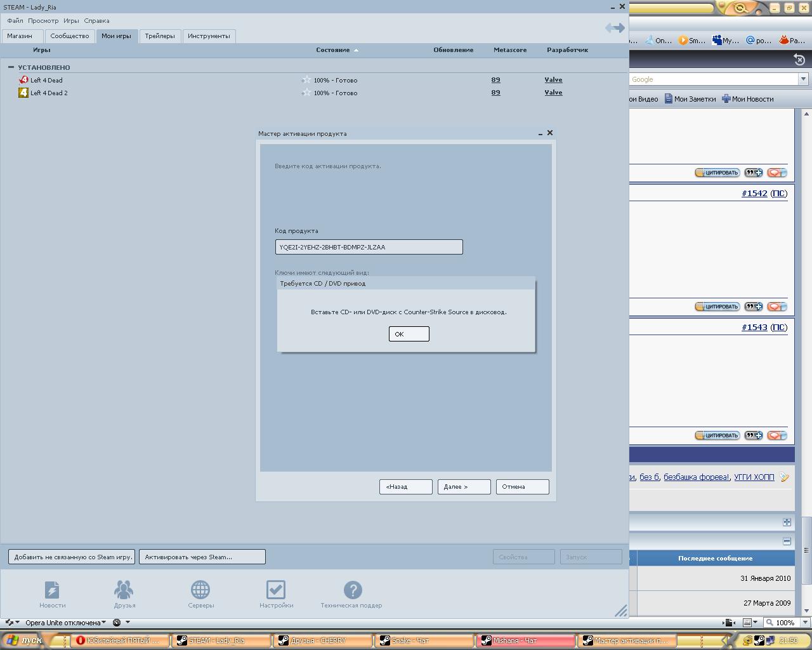Click the безбашка форева! tag link
Screen dimensions: 812x650
(697, 477)
